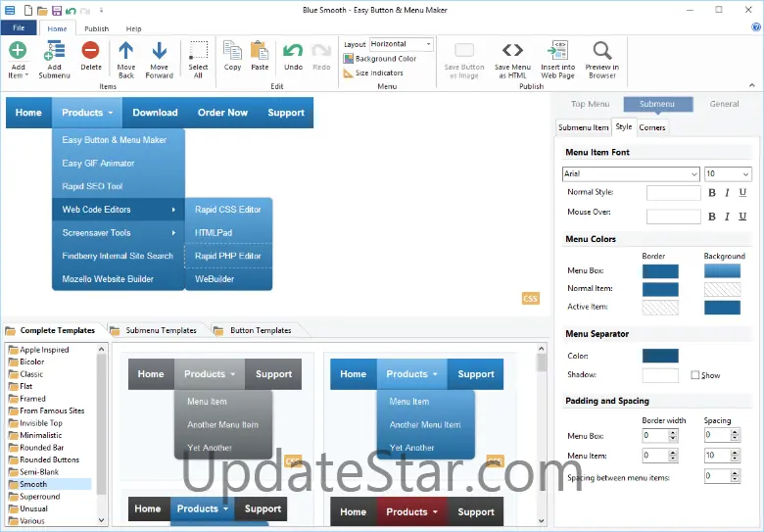764x532 pixels.
Task: Toggle Bold for Mouse Over style
Action: [x=712, y=217]
